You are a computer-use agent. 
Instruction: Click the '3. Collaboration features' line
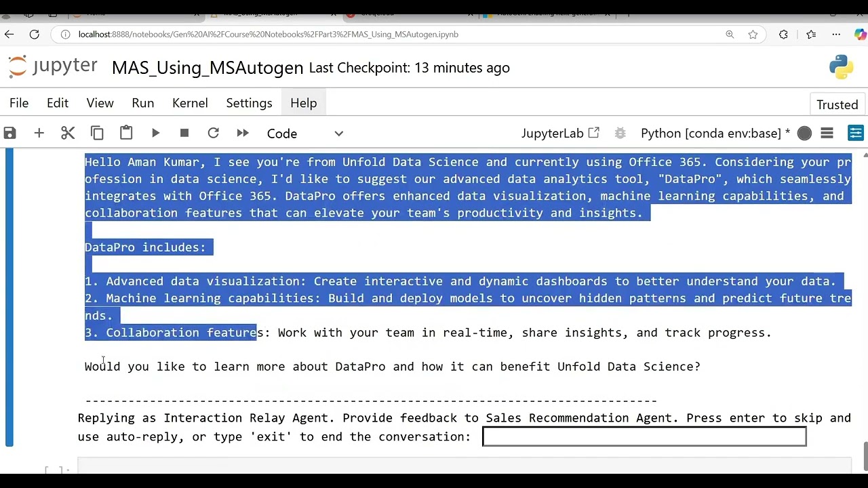point(428,333)
